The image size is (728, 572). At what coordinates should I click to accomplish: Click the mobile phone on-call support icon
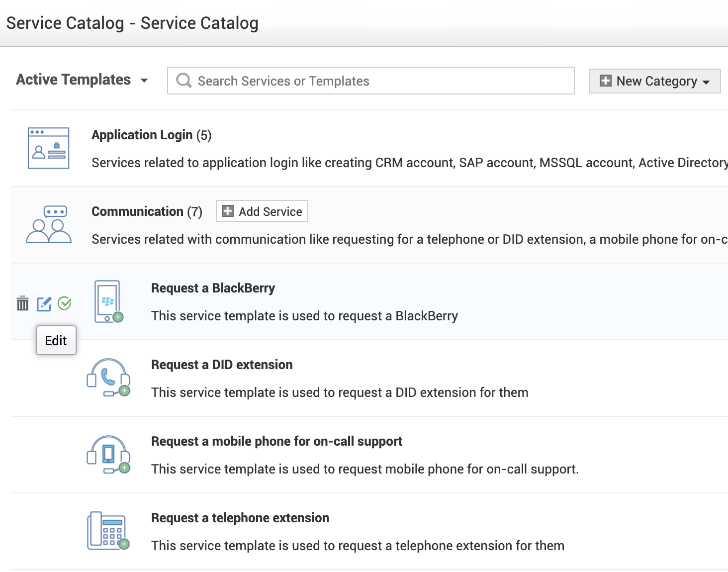pyautogui.click(x=108, y=454)
